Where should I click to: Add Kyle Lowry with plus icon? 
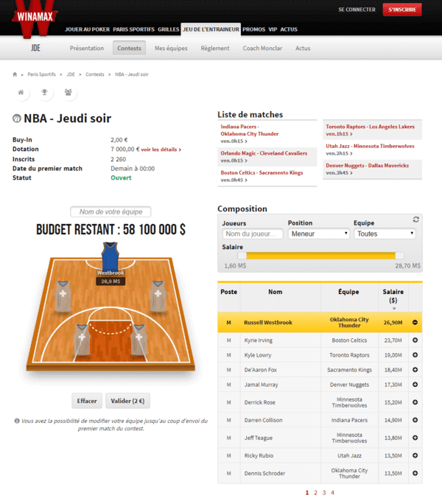point(415,355)
